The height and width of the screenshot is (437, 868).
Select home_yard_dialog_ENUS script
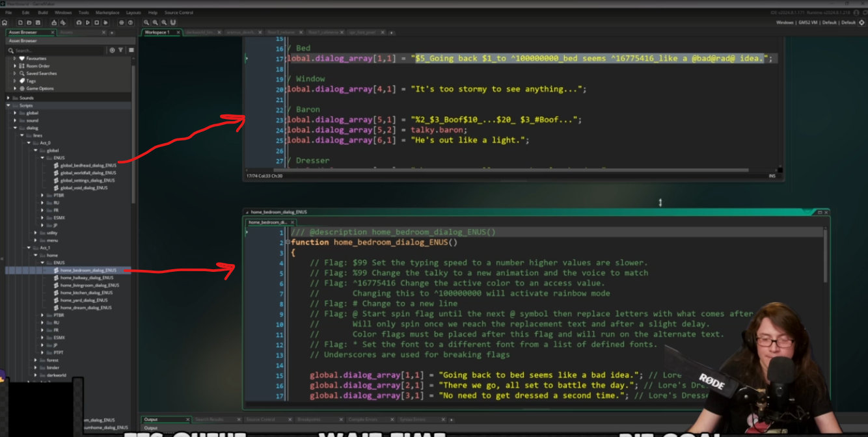click(x=83, y=300)
